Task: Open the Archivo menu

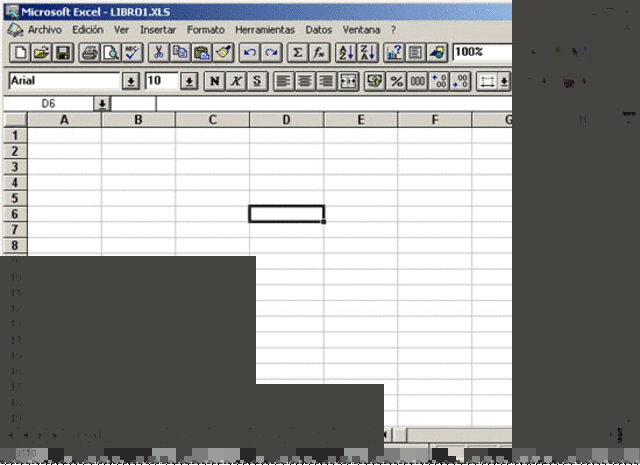Action: click(x=44, y=30)
